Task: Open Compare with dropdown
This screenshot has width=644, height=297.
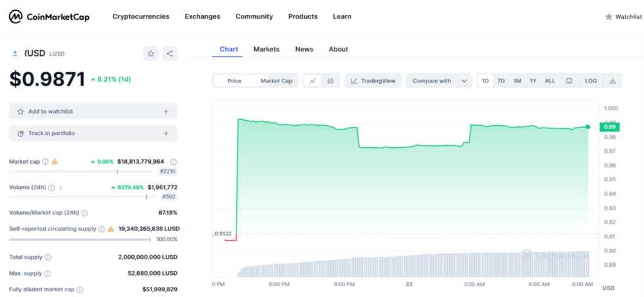Action: pos(439,81)
